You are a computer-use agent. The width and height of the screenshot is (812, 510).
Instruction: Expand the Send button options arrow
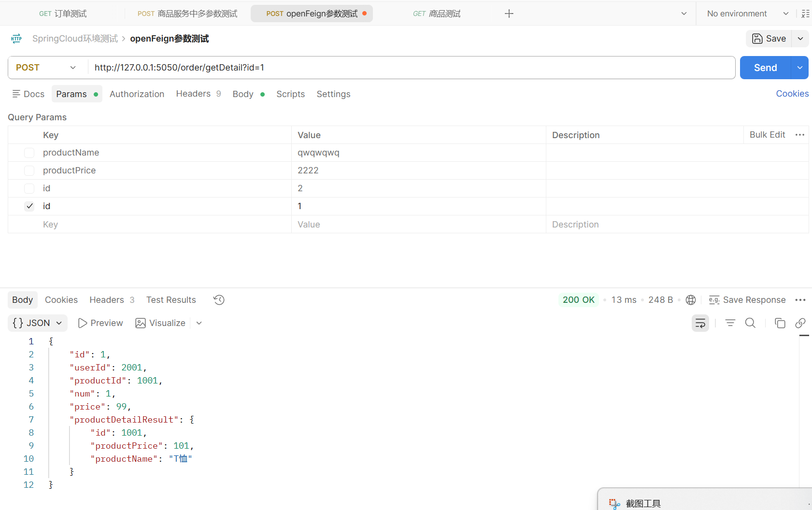click(800, 68)
